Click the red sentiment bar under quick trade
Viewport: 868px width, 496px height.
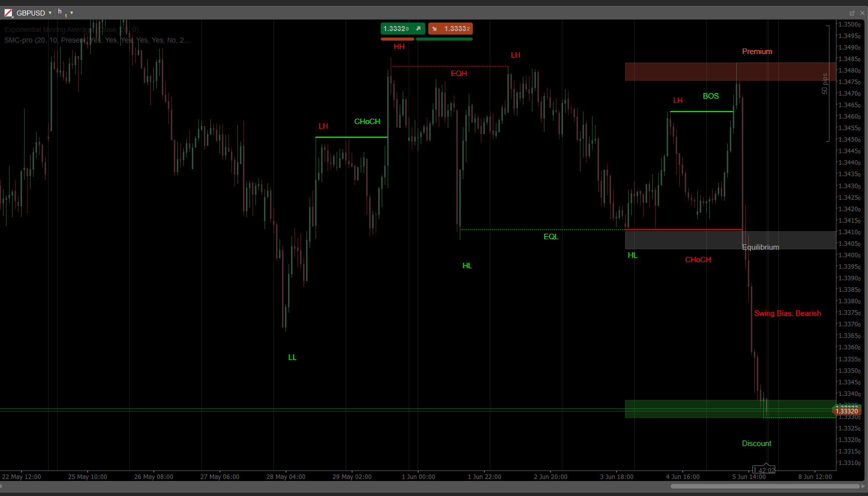point(398,39)
